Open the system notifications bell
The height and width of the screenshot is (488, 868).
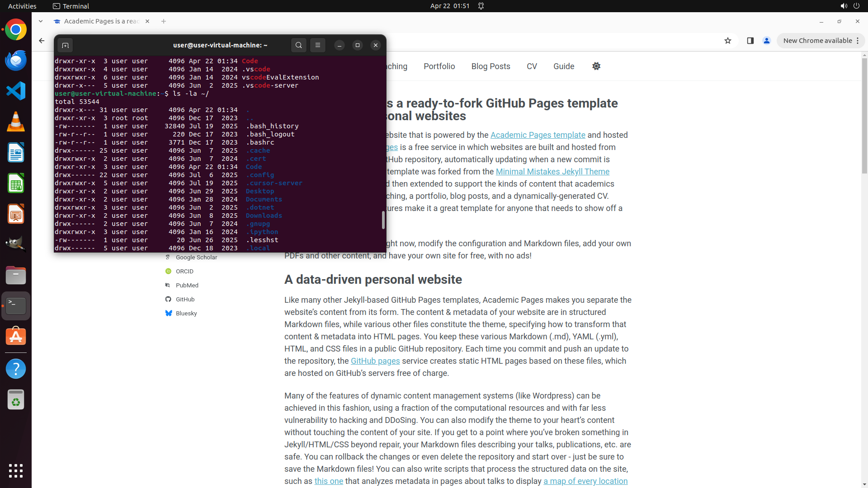pos(481,6)
